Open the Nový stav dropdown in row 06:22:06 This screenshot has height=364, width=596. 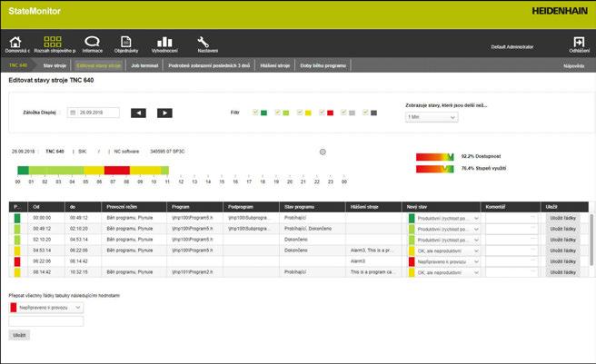click(444, 261)
